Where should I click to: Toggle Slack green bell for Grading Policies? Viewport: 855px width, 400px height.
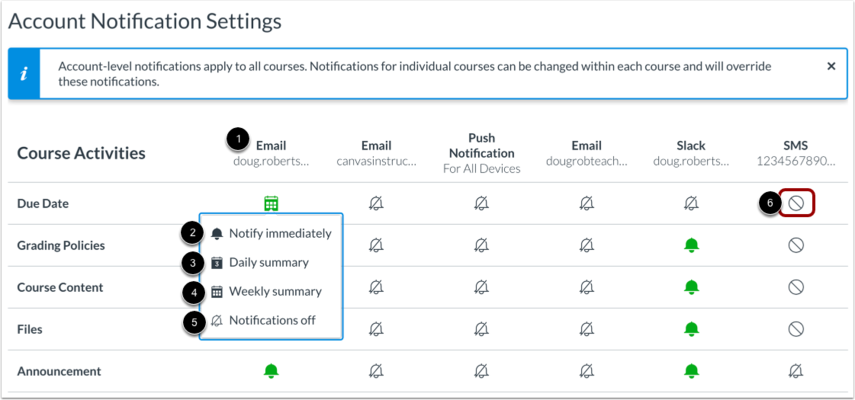pos(691,246)
